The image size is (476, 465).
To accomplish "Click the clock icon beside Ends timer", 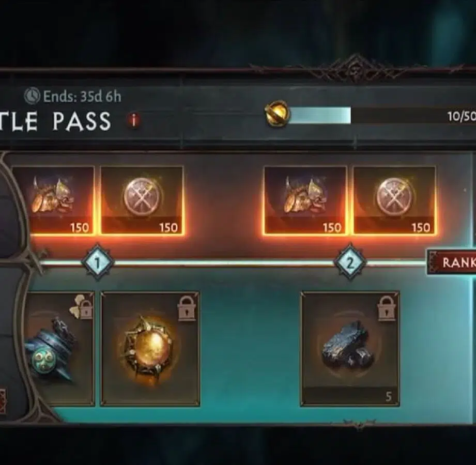I will tap(32, 96).
